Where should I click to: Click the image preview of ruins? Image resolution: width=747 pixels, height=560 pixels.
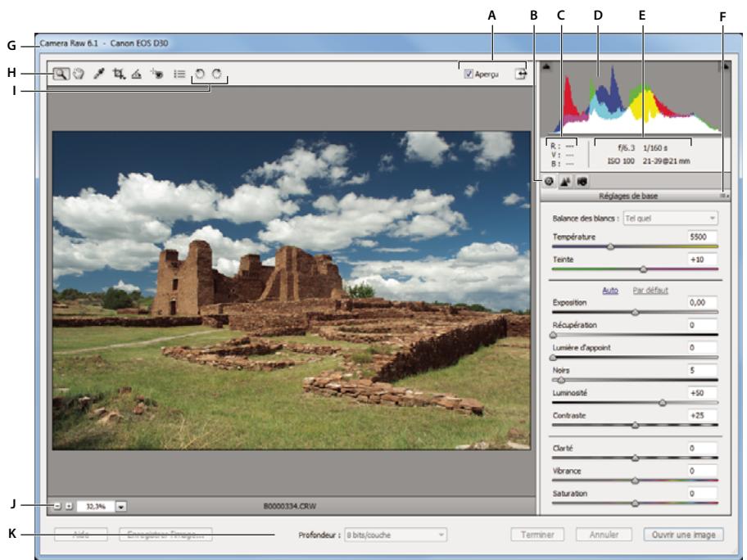point(291,291)
